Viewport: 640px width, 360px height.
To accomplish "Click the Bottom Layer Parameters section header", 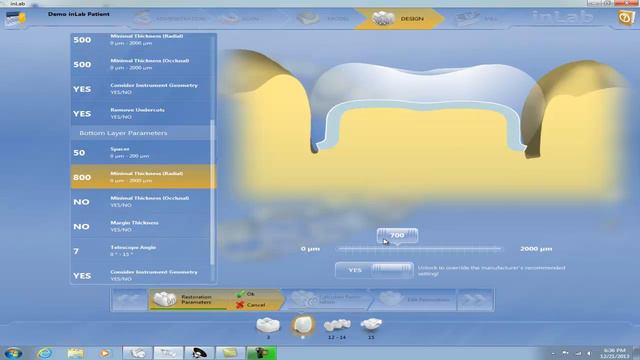I will pos(140,133).
